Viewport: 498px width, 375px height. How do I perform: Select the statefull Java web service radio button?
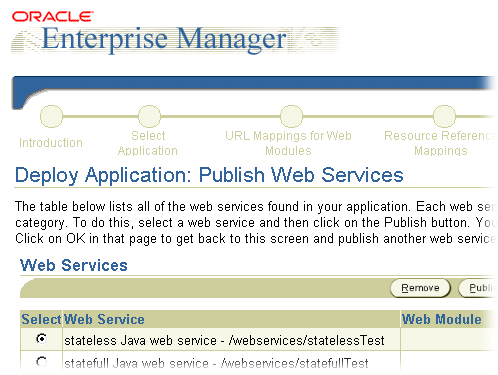click(x=42, y=361)
